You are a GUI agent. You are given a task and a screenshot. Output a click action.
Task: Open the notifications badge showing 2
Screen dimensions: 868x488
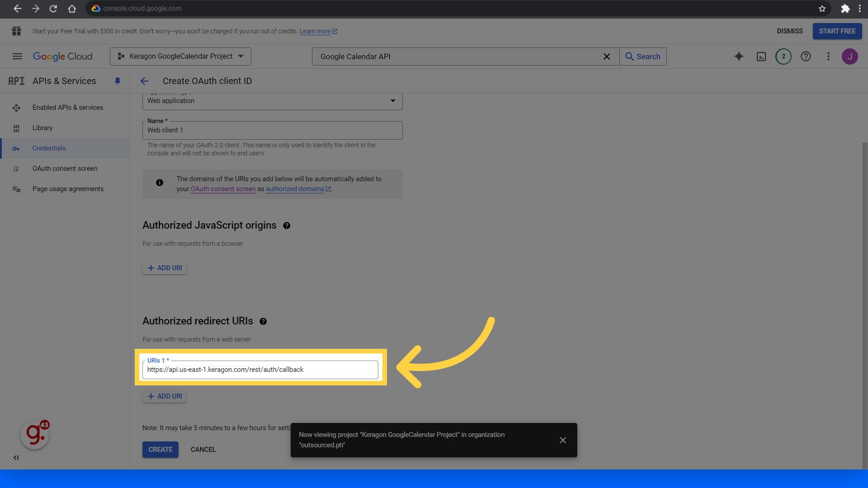(x=783, y=56)
